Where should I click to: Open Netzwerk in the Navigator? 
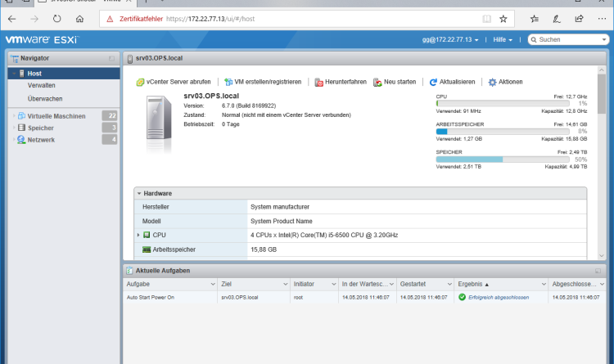tap(42, 140)
